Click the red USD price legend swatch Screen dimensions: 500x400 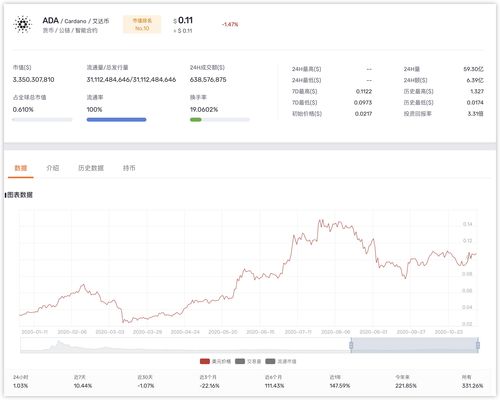(x=205, y=361)
